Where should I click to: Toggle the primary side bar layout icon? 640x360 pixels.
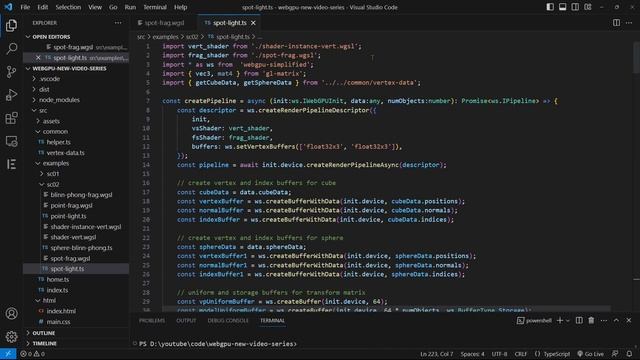point(550,7)
